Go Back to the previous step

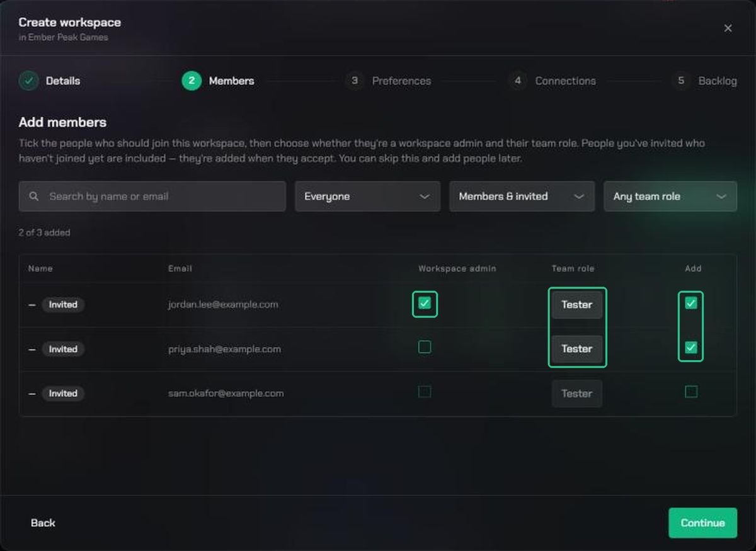click(x=43, y=523)
